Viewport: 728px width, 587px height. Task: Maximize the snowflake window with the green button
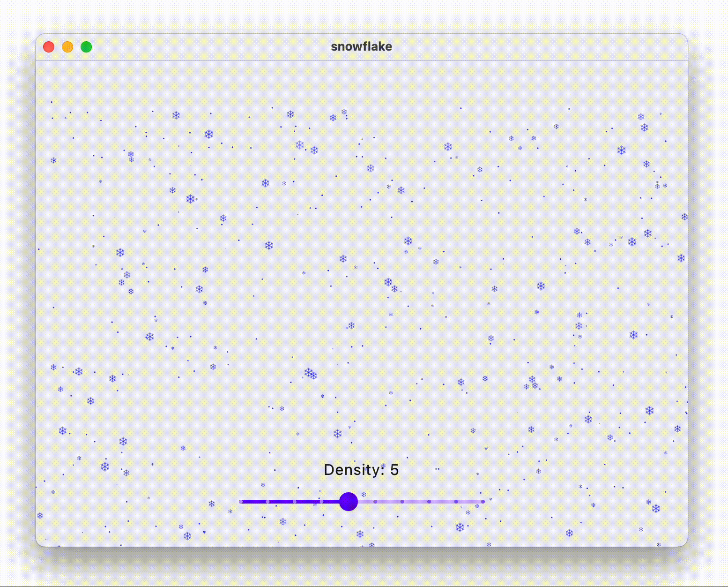(x=86, y=47)
